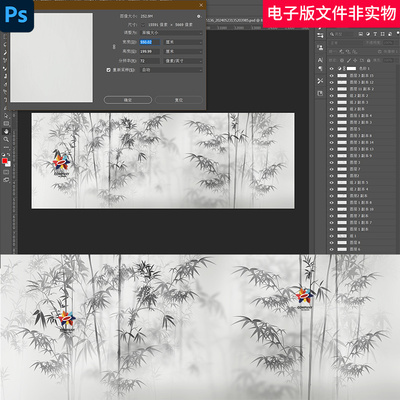The image size is (400, 400).
Task: Toggle visibility of 图层 5
Action: pos(331,129)
